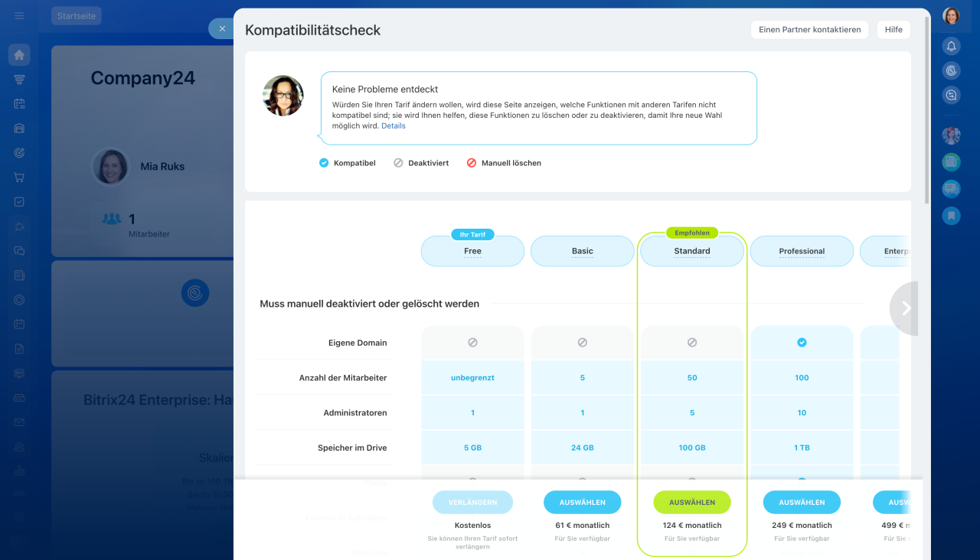980x560 pixels.
Task: Click the 'Company24' title on Startseite
Action: tap(142, 78)
